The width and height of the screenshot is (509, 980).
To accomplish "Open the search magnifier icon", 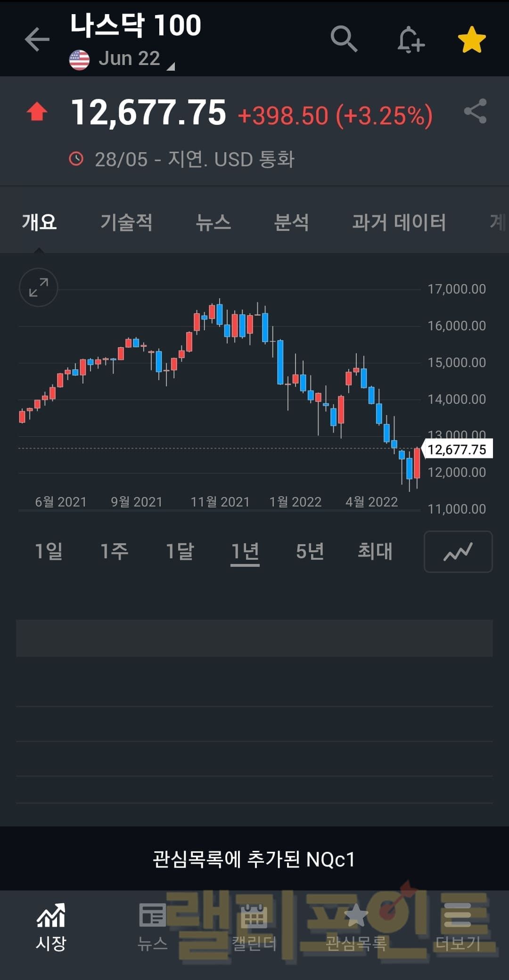I will click(344, 39).
